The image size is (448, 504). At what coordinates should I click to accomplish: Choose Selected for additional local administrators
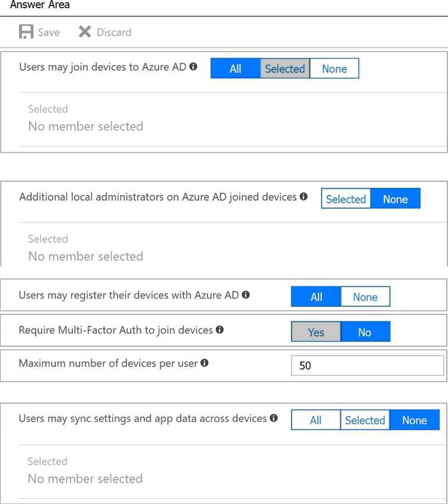(346, 199)
